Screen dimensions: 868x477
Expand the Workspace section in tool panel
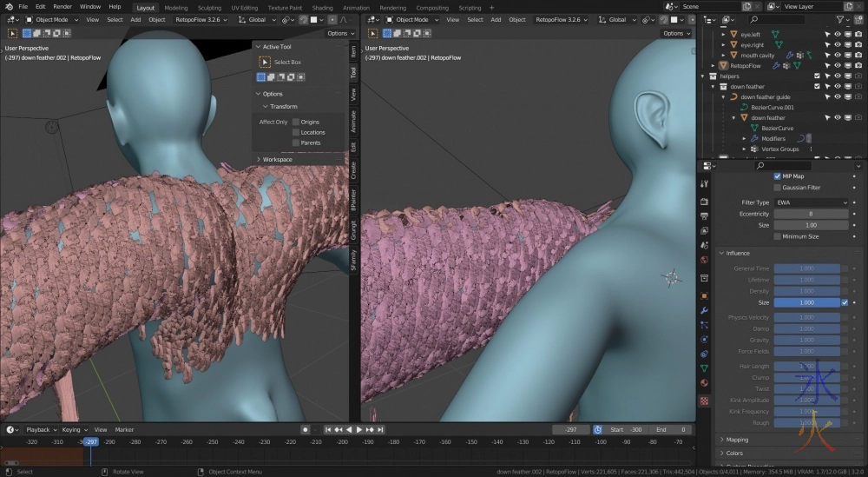click(x=278, y=159)
